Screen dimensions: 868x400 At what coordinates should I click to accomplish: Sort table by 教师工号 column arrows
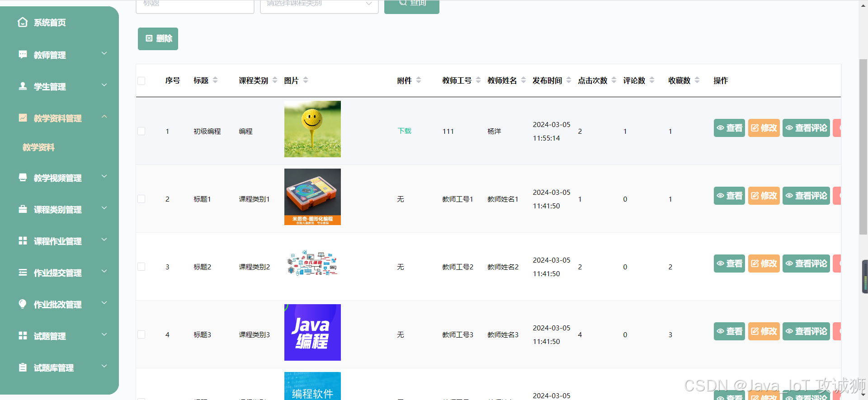coord(478,80)
